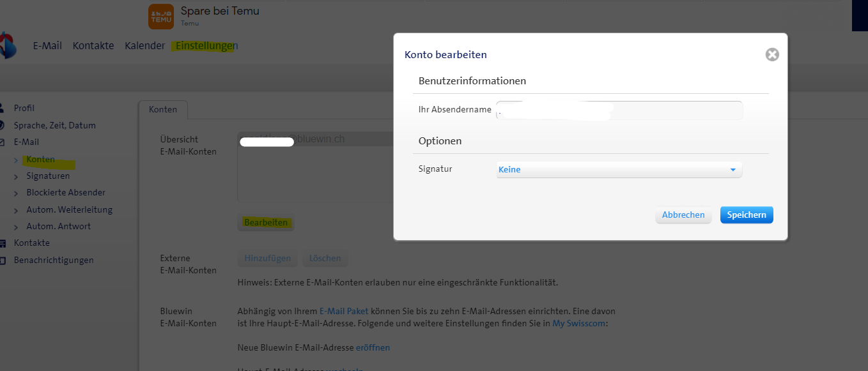Expand Signaturen in the sidebar
The height and width of the screenshot is (371, 868).
pos(48,176)
